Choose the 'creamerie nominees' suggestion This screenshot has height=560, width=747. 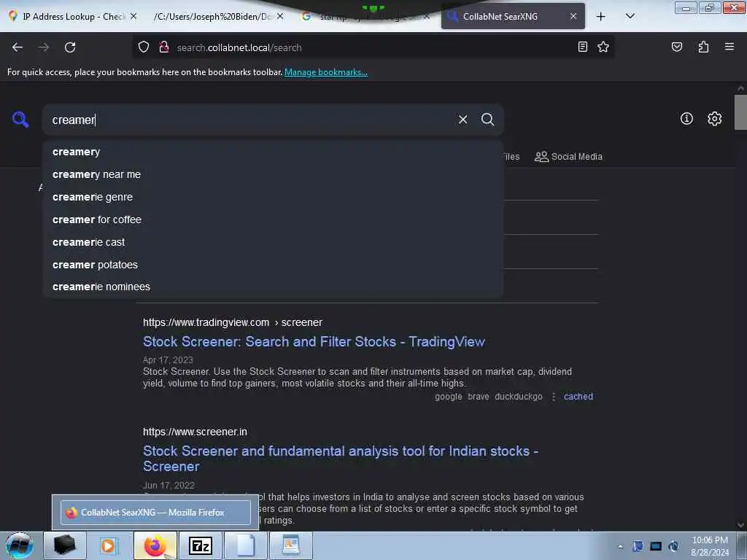coord(273,287)
